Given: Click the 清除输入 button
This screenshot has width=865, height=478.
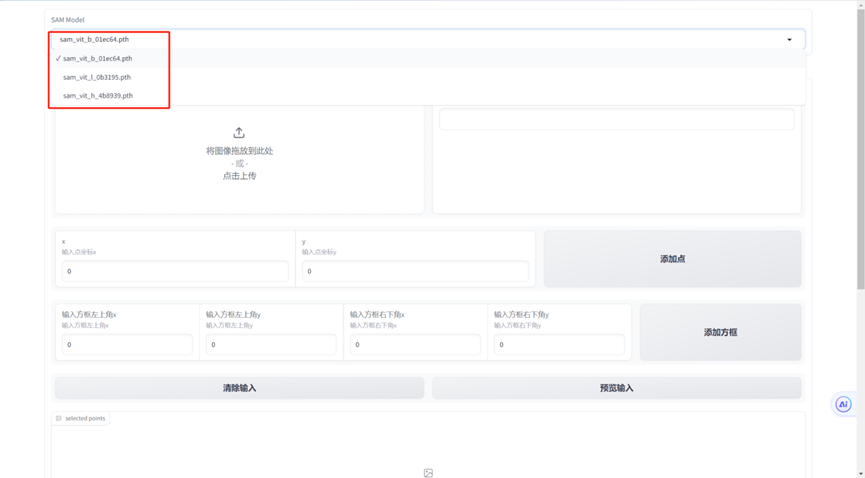Looking at the screenshot, I should coord(239,388).
